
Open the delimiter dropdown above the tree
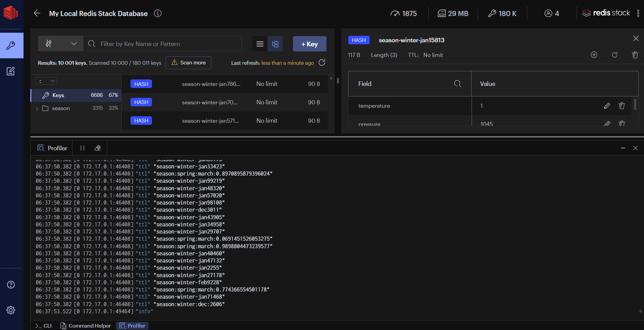pyautogui.click(x=46, y=81)
